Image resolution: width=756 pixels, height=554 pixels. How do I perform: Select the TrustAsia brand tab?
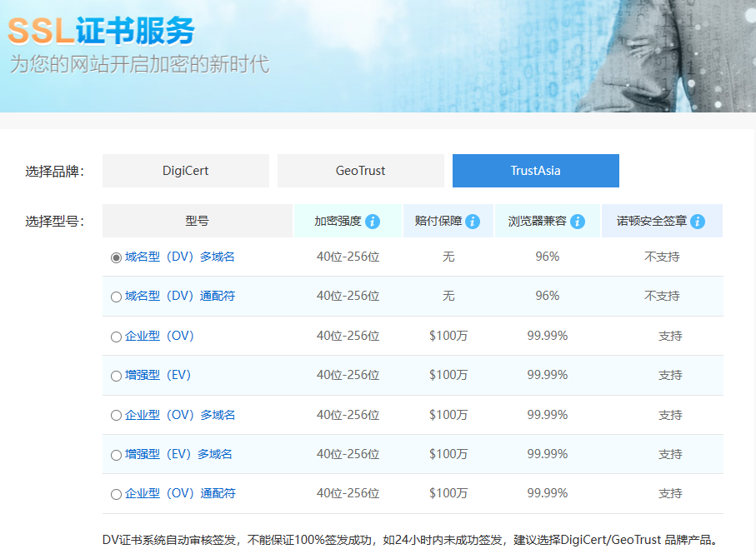point(535,170)
